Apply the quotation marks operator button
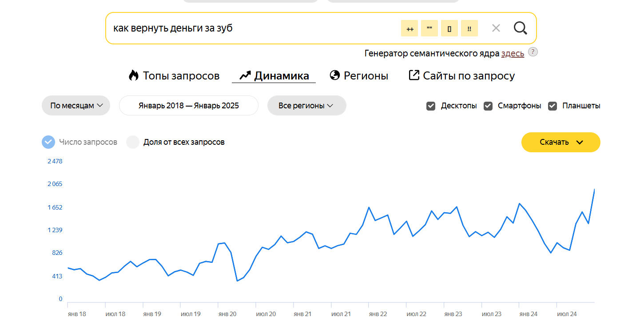 (x=429, y=28)
